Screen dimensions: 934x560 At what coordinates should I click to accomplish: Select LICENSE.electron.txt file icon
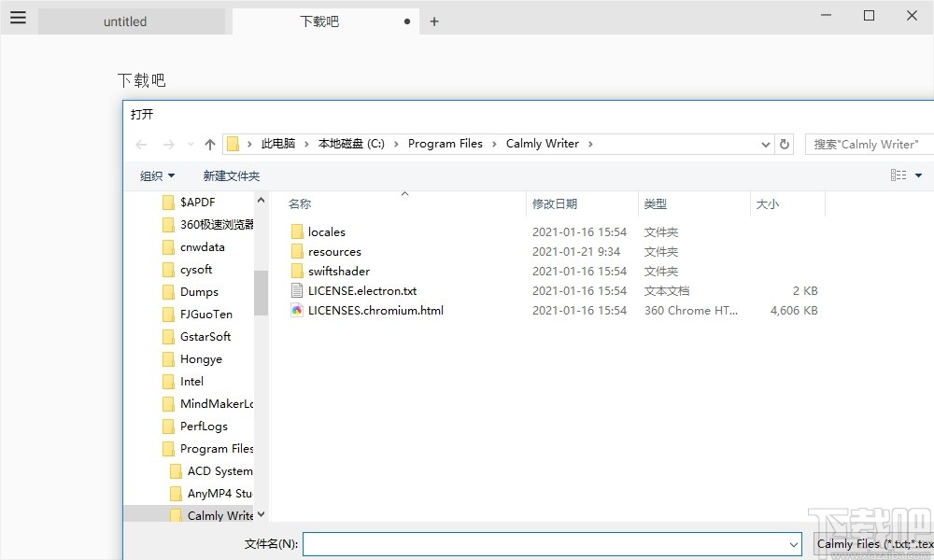tap(297, 290)
